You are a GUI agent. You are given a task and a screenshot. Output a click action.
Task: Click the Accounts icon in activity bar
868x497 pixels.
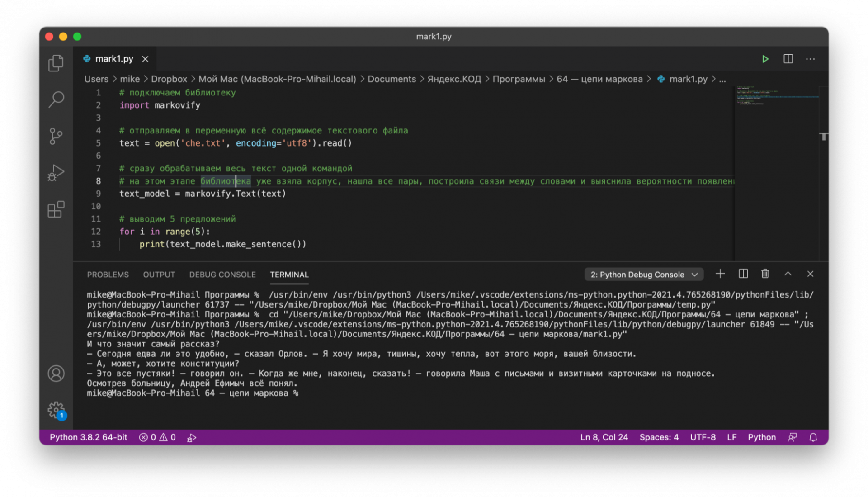point(56,374)
